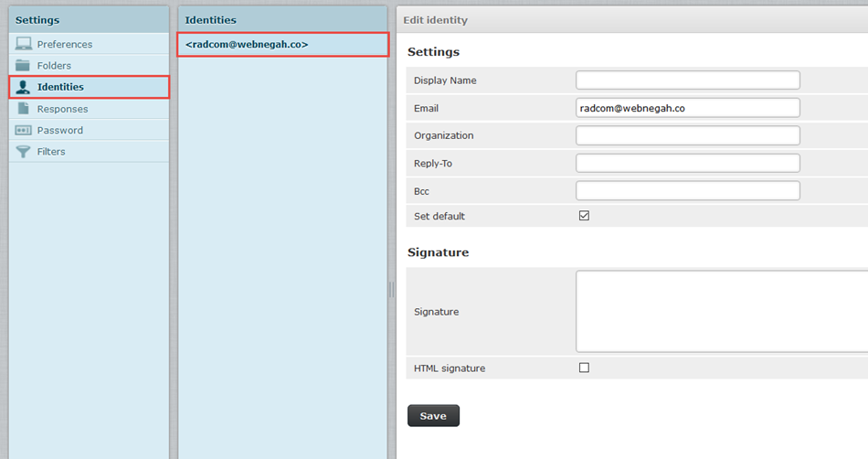Viewport: 868px width, 459px height.
Task: Click the Bcc text field
Action: (687, 190)
